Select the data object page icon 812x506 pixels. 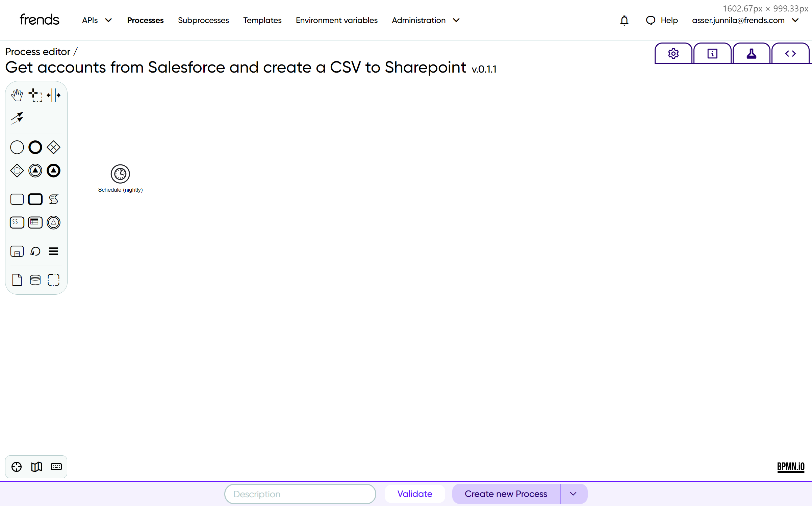(x=17, y=280)
